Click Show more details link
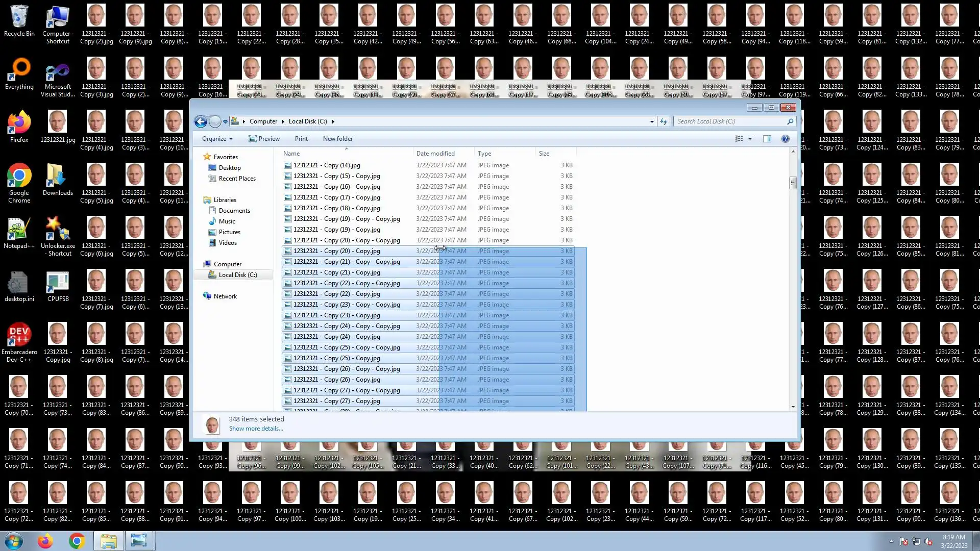The image size is (980, 551). (256, 429)
